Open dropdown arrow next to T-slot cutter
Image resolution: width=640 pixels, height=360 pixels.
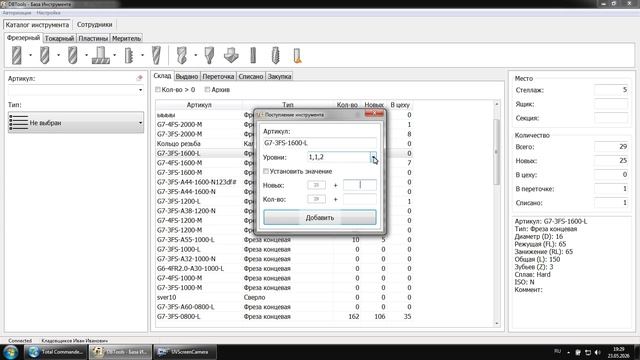point(114,55)
